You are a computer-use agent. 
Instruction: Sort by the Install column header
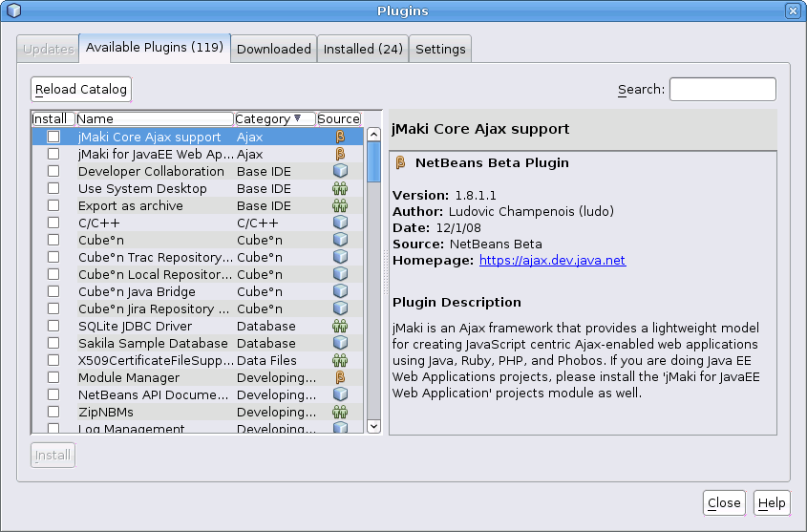coord(53,118)
